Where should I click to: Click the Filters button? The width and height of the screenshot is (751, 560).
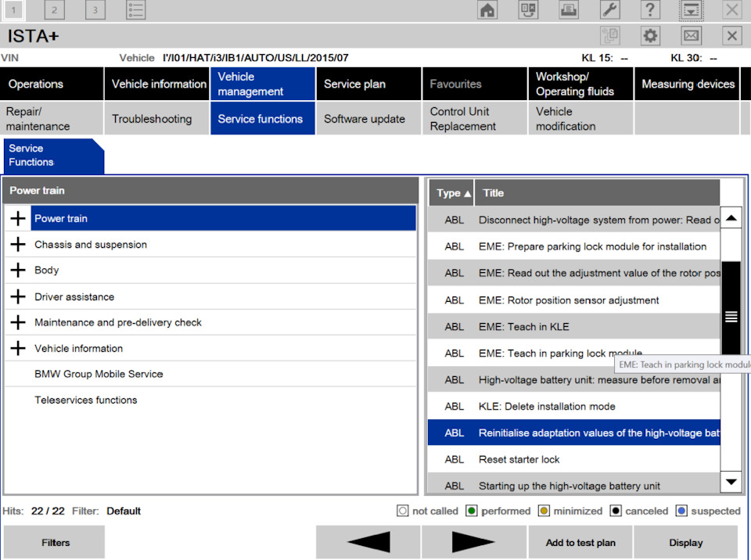click(x=55, y=542)
